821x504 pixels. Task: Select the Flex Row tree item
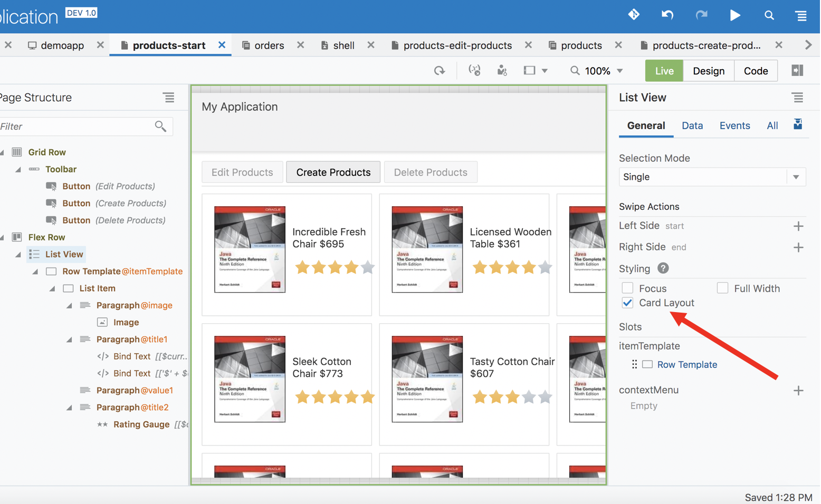pyautogui.click(x=46, y=237)
